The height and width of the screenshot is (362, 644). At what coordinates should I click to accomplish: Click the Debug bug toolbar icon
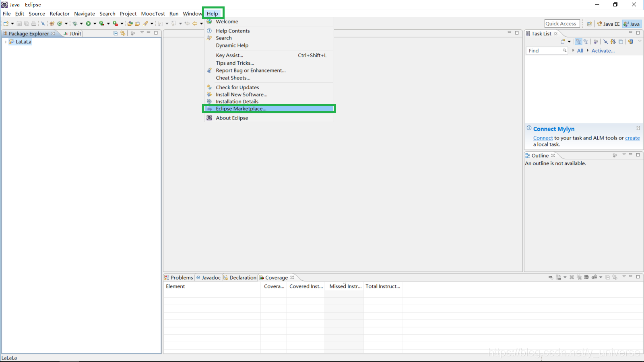[75, 24]
